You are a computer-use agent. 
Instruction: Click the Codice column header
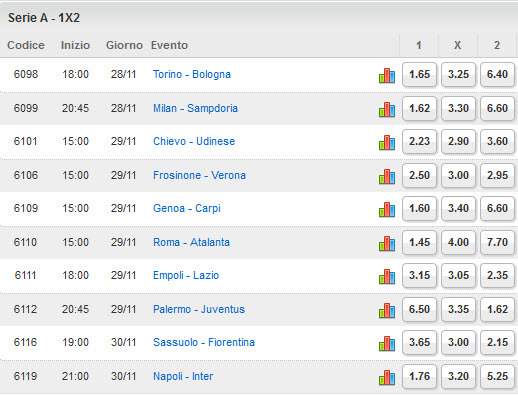pos(26,45)
